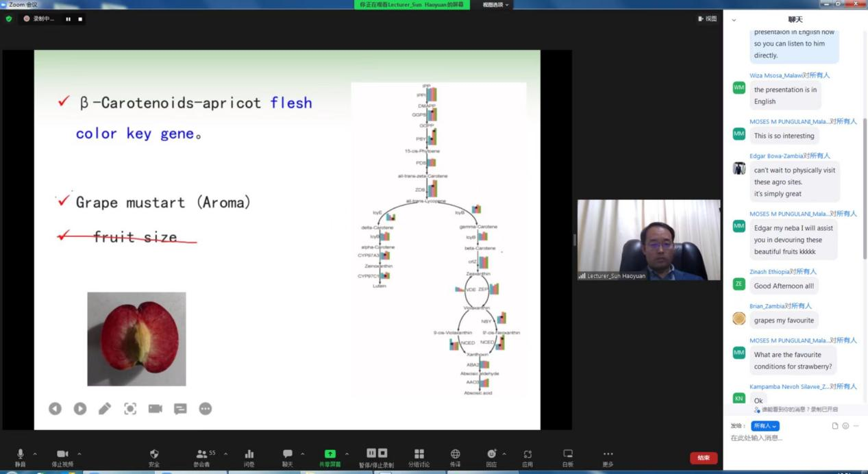Open the recipient dropdown '所有人'

pos(765,426)
